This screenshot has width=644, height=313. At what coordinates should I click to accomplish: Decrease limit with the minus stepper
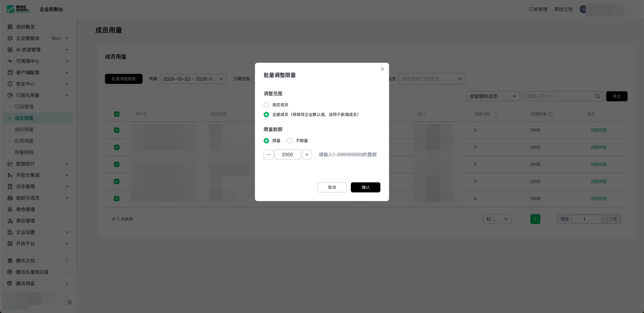[269, 154]
